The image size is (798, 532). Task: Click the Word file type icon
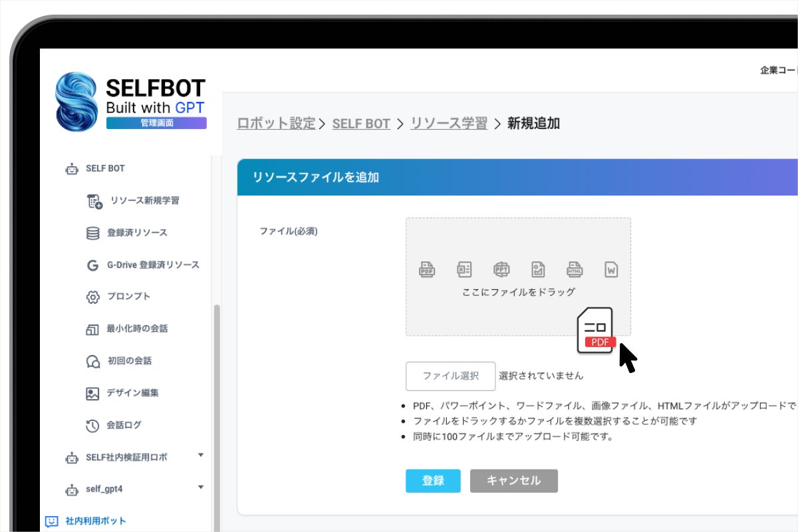coord(612,269)
